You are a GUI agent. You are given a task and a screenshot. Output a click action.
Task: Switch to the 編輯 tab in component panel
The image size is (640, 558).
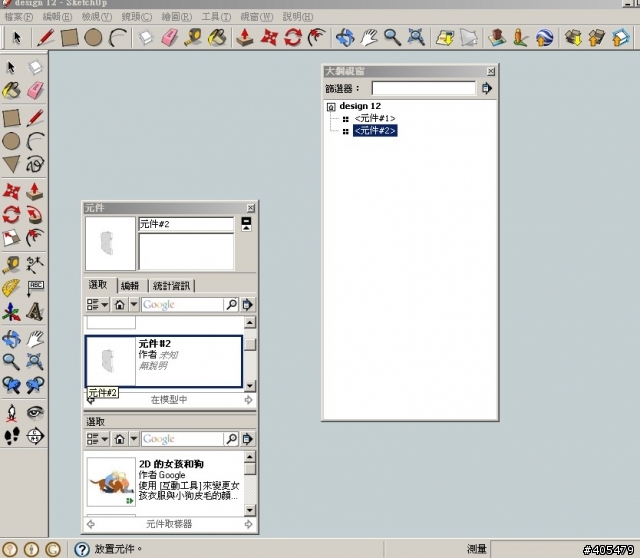tap(130, 286)
